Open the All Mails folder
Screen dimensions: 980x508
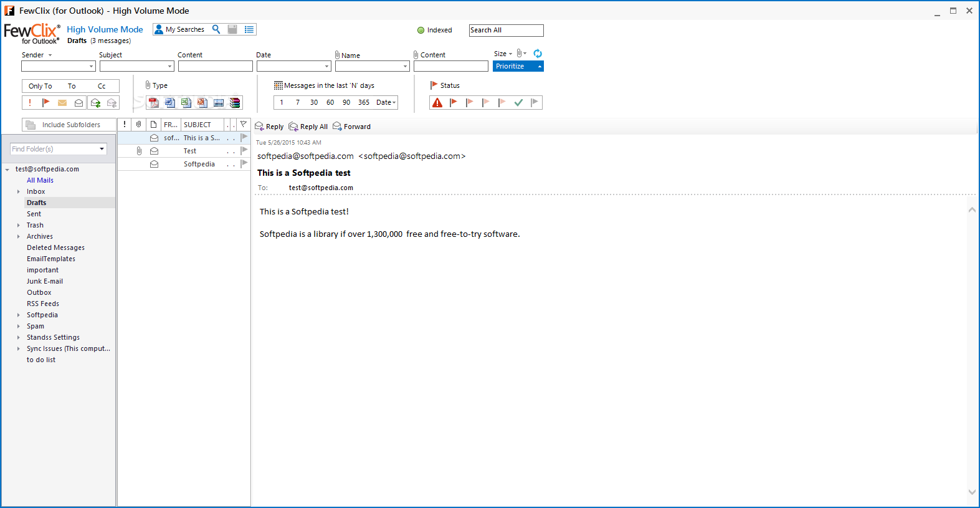click(40, 181)
